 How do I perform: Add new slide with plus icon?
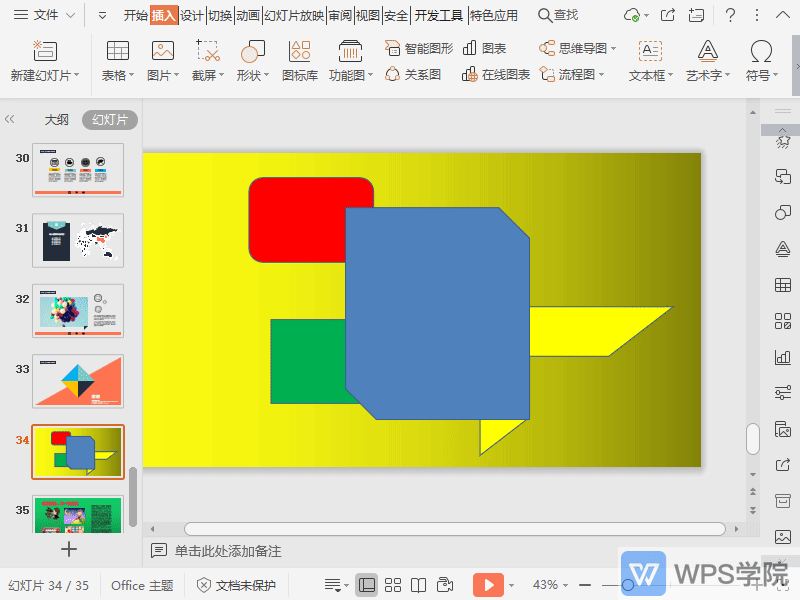[69, 549]
